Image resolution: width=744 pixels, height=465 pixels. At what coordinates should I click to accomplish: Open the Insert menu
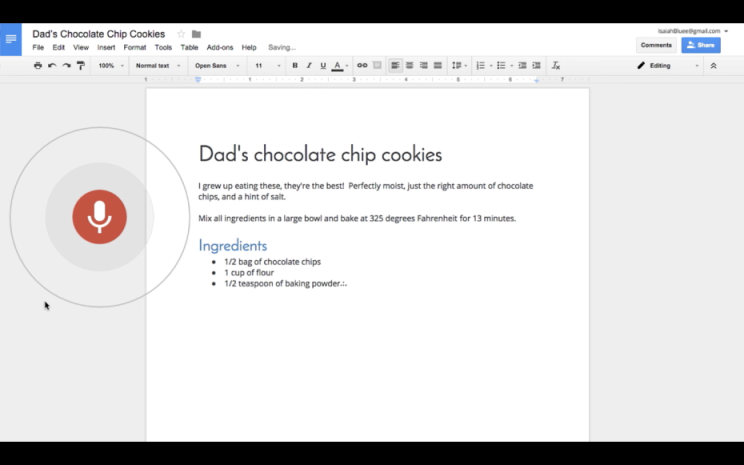[106, 47]
